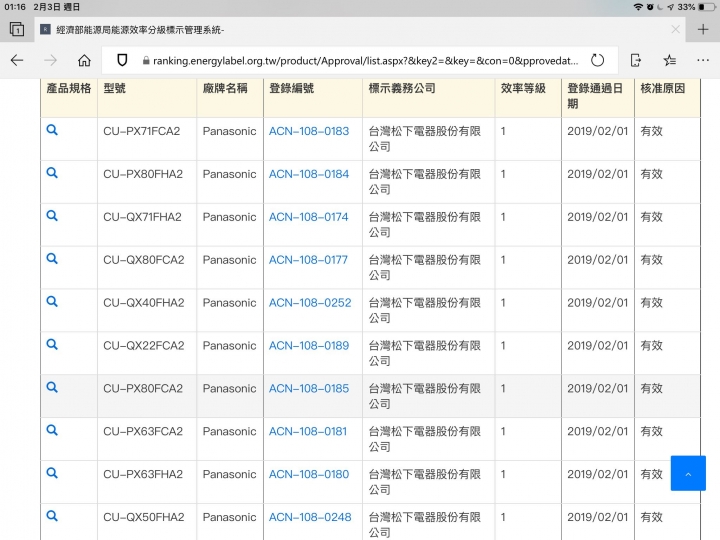View specs for CU-PX63FCA2 magnifier
This screenshot has height=540, width=720.
click(x=52, y=430)
